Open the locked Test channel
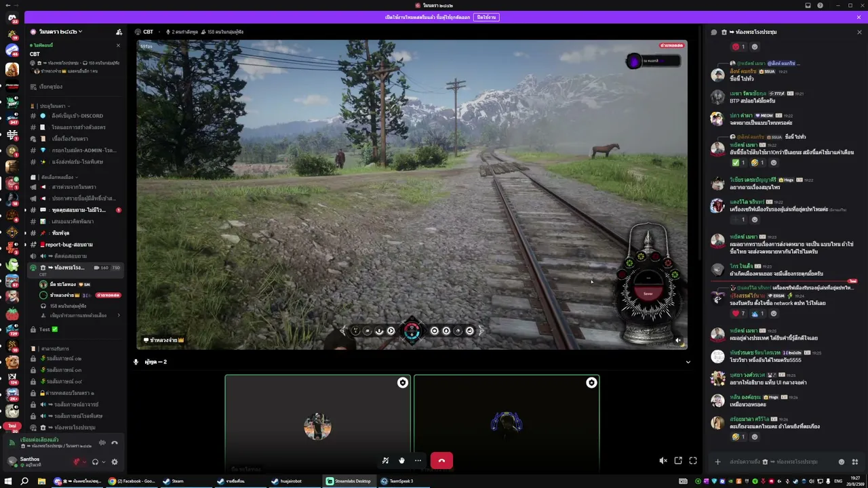 point(75,329)
